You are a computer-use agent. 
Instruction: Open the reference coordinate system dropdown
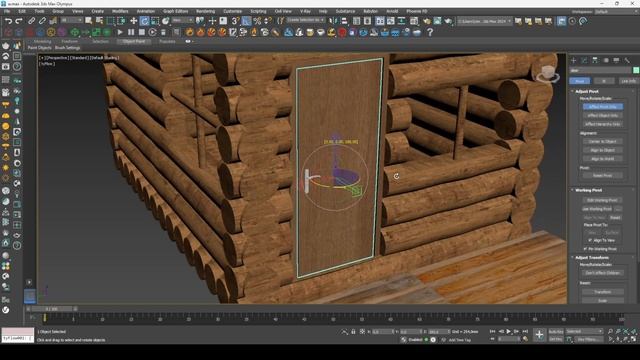pos(183,20)
